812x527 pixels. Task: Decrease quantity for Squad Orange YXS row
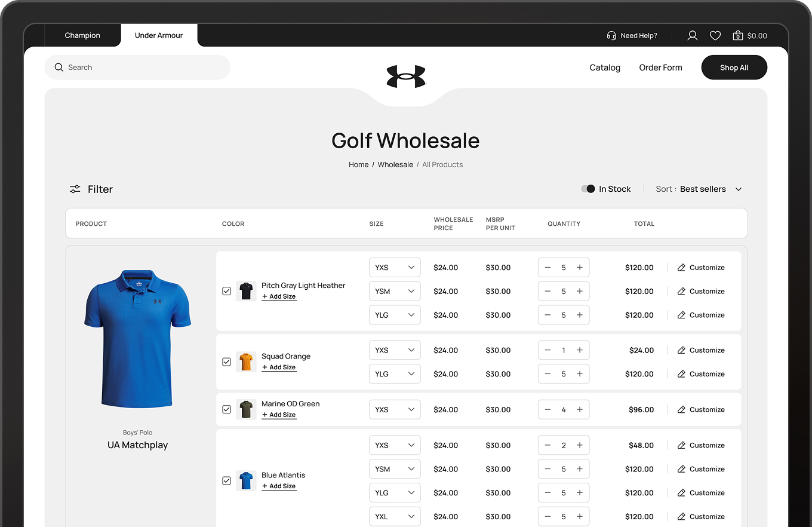click(548, 351)
